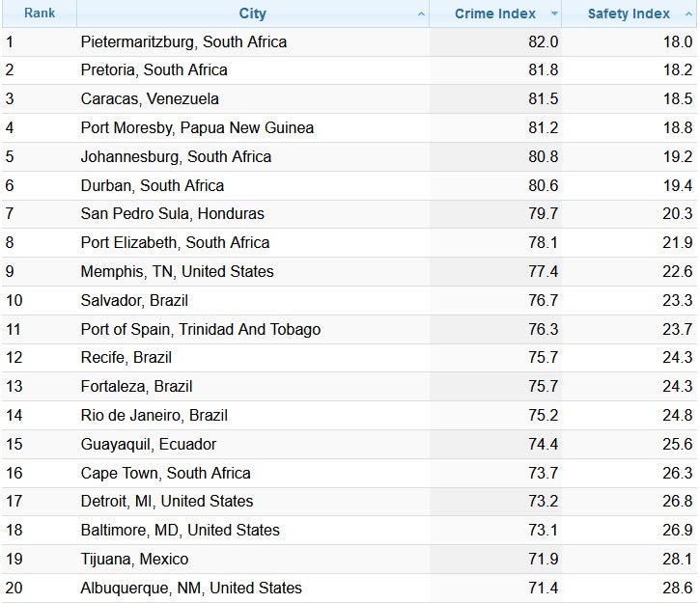Open San Pedro Sula, Honduras entry

pos(172,213)
